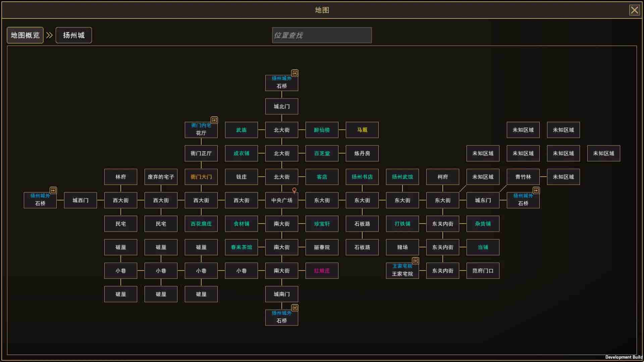Image resolution: width=644 pixels, height=362 pixels.
Task: Click exit icon on north 石桥 node
Action: click(x=294, y=73)
